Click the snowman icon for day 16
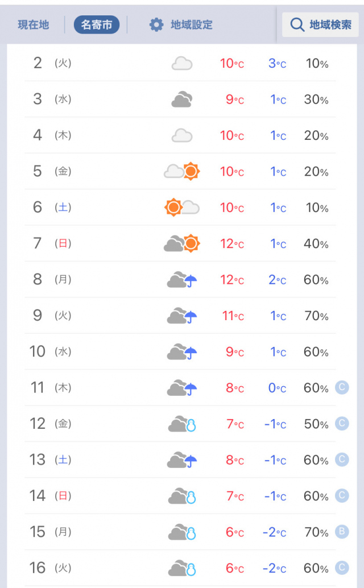The width and height of the screenshot is (364, 588). (191, 569)
